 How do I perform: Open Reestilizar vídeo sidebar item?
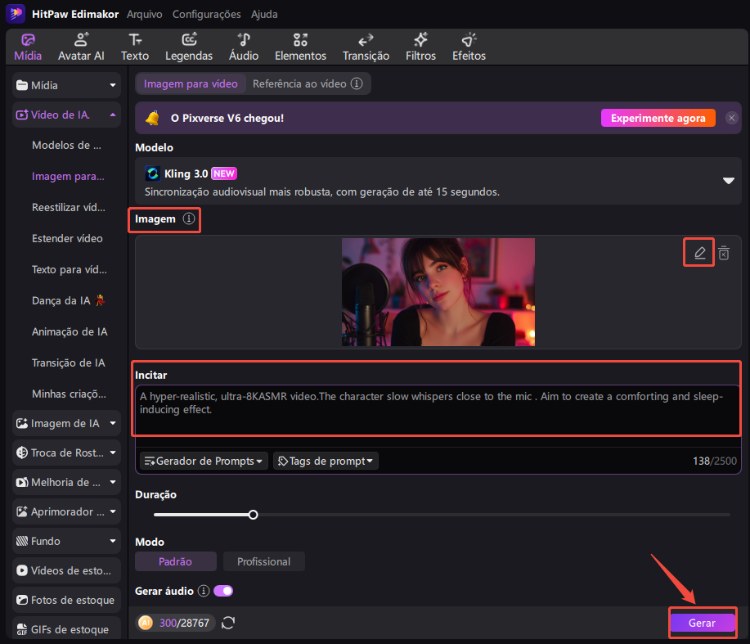(68, 207)
